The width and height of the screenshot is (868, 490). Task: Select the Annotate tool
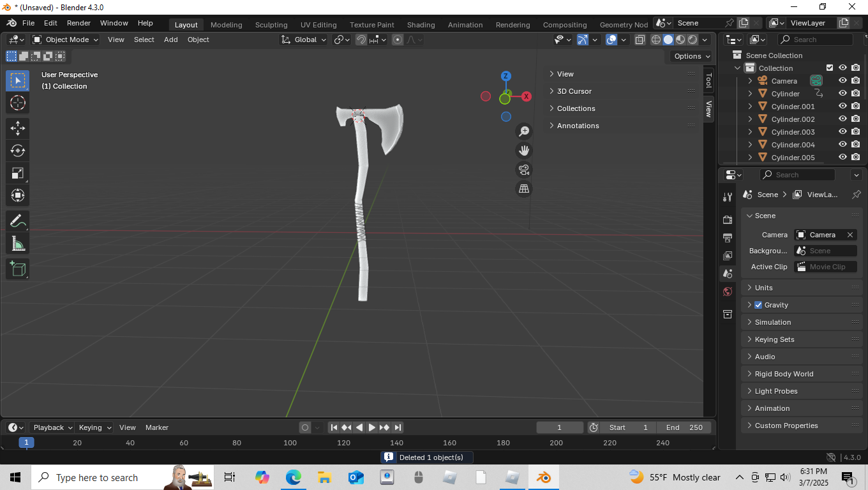pyautogui.click(x=17, y=221)
